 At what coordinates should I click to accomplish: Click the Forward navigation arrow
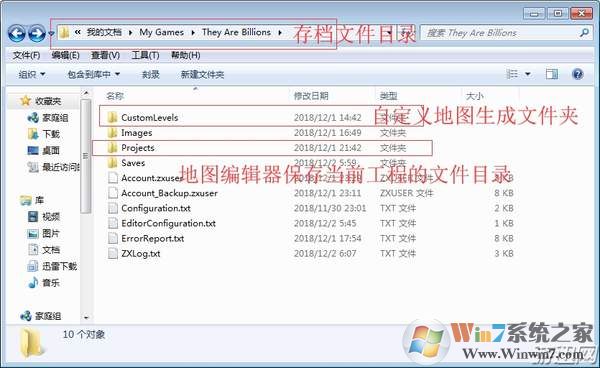[37, 33]
